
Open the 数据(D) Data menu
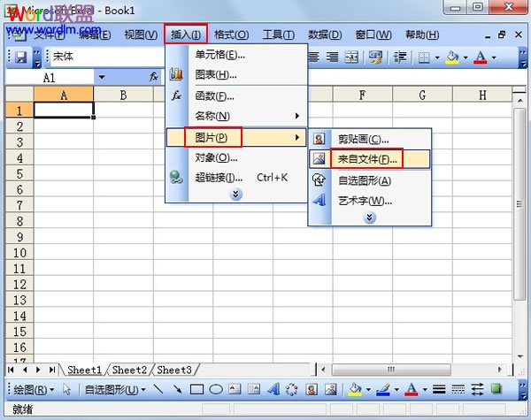click(x=325, y=34)
